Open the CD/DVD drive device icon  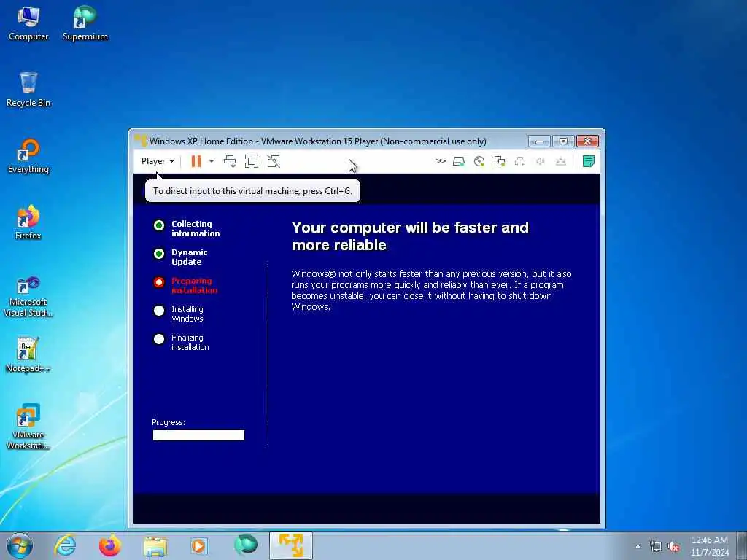479,161
